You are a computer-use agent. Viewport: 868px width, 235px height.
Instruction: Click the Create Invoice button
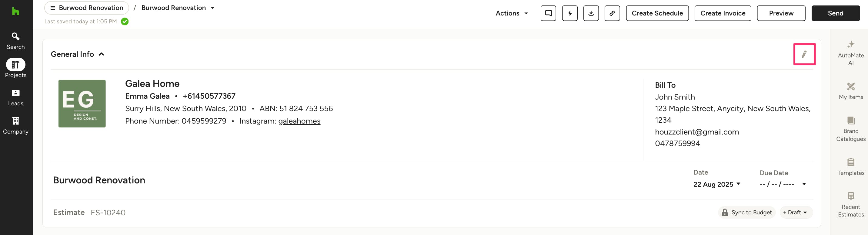(x=723, y=13)
